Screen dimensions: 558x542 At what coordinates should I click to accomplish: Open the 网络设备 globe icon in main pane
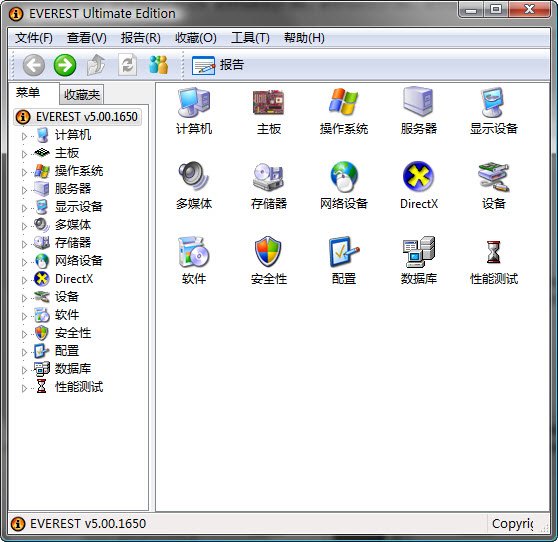point(343,177)
